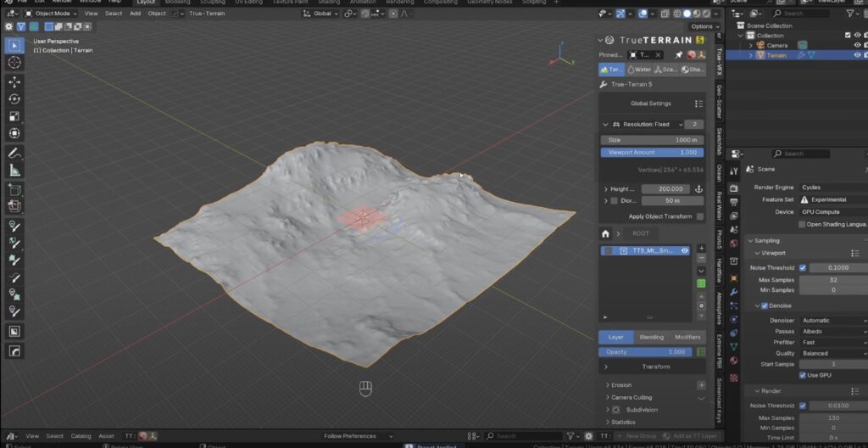This screenshot has width=868, height=448.
Task: Remove layer with the minus button
Action: coord(701,259)
